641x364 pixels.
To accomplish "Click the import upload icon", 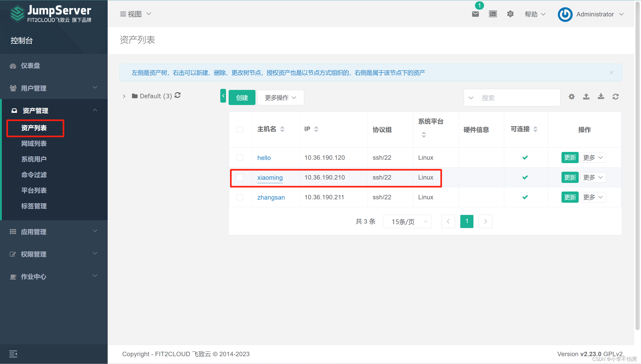I will [586, 97].
